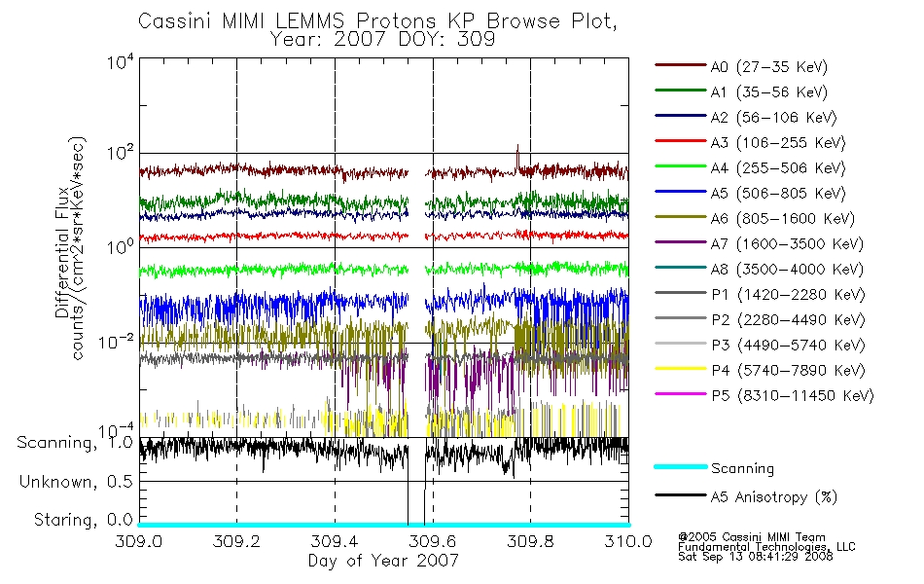Click the red A3 legend line

[x=681, y=141]
